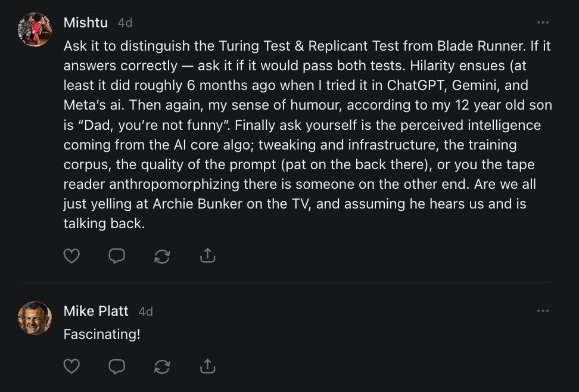Screen dimensions: 579x392
Task: Restack Mishtu's comment
Action: pyautogui.click(x=162, y=256)
